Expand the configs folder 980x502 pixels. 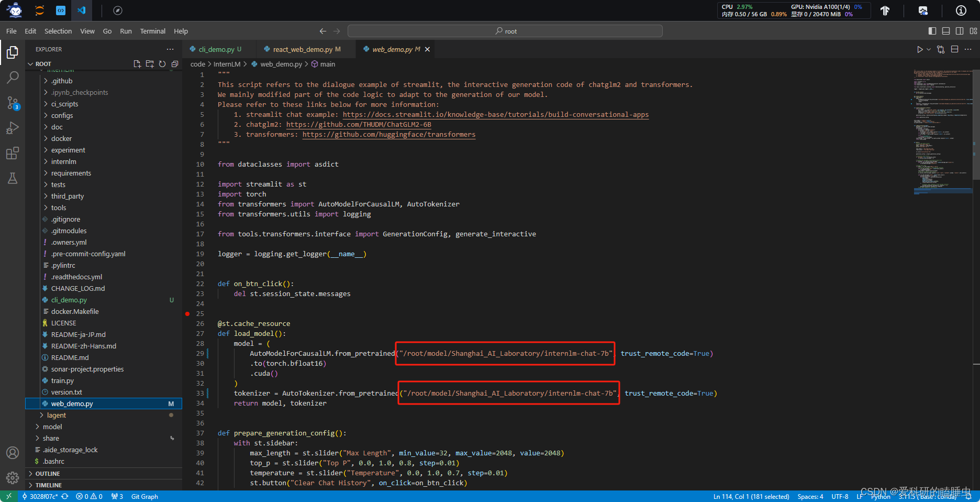coord(62,116)
